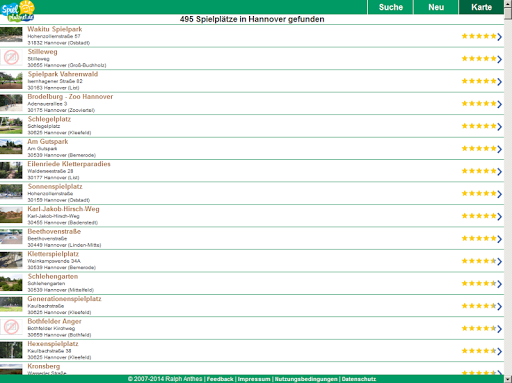
Task: Click the star rating of Schlehengarten
Action: [x=479, y=284]
